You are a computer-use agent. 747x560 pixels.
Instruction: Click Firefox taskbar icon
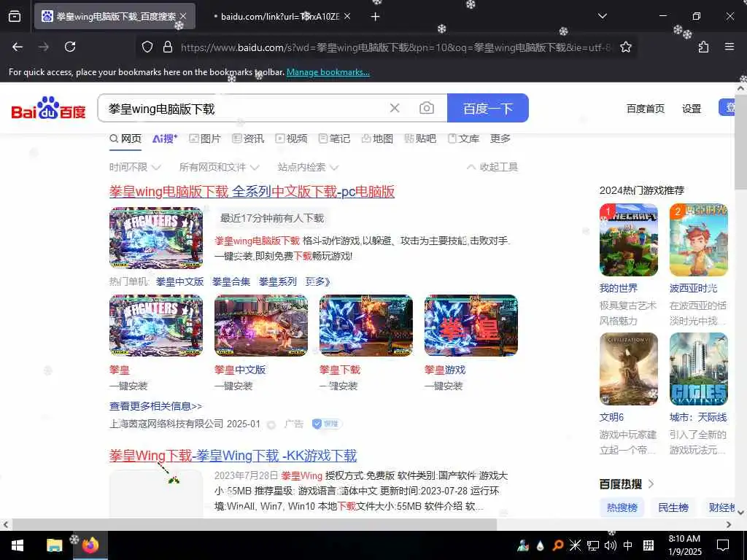[x=90, y=545]
